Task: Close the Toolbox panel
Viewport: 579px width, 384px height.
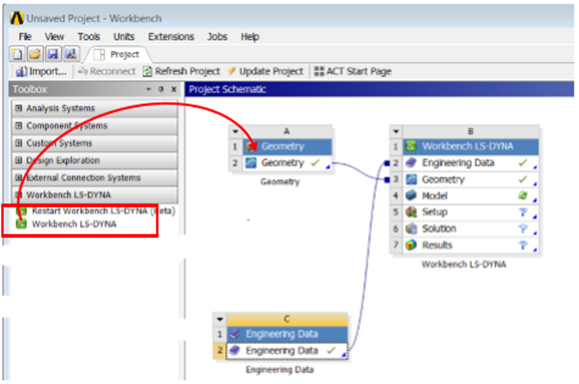Action: 174,89
